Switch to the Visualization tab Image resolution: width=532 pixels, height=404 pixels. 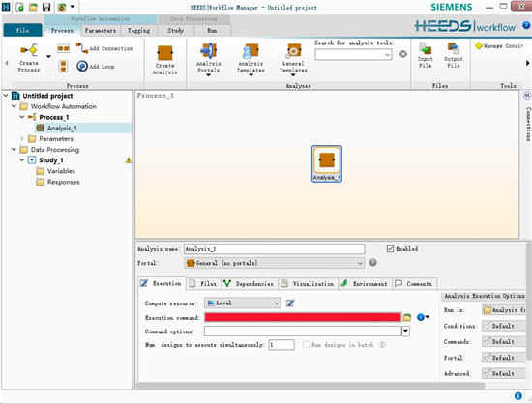309,284
